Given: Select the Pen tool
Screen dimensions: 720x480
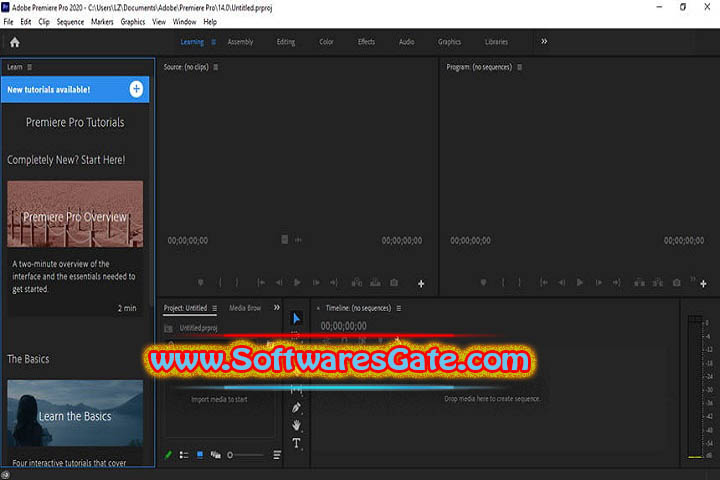Looking at the screenshot, I should [x=296, y=407].
